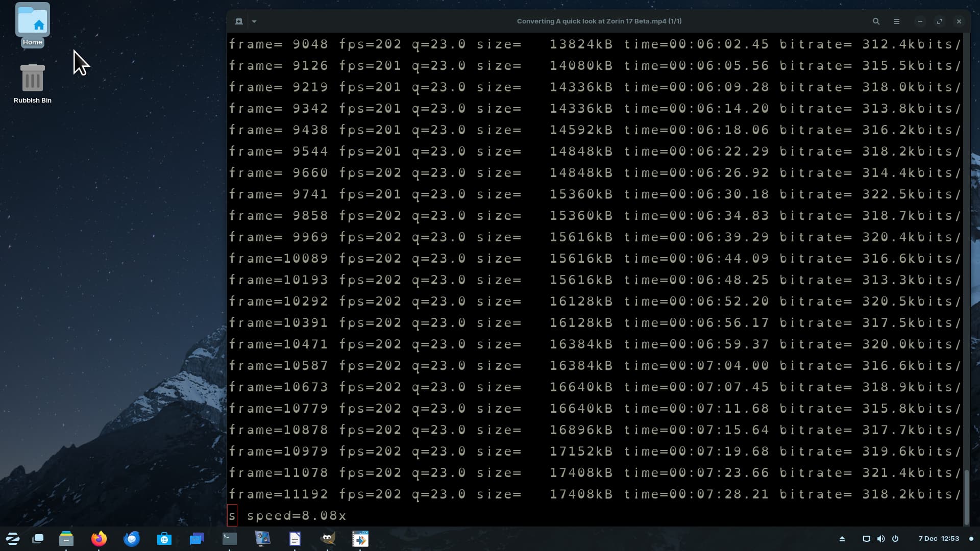Expand the new-tab dropdown arrow in header
980x551 pixels.
point(254,21)
